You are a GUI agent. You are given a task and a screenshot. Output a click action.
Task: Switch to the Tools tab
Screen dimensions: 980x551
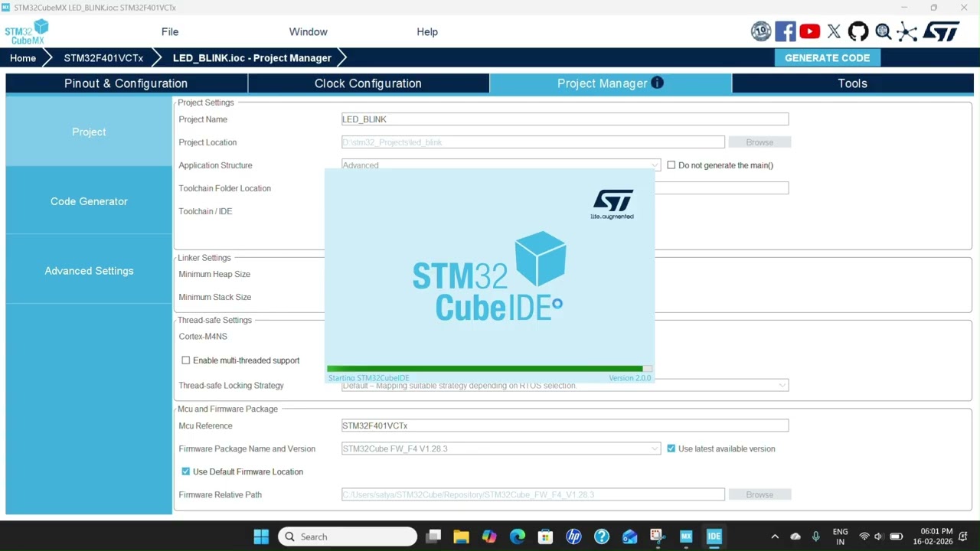click(x=852, y=83)
